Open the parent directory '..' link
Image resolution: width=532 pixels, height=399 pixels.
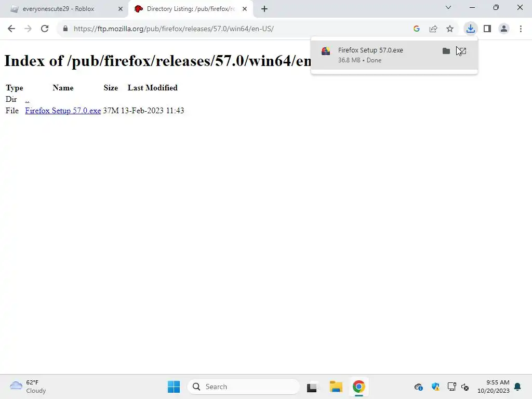[x=27, y=99]
